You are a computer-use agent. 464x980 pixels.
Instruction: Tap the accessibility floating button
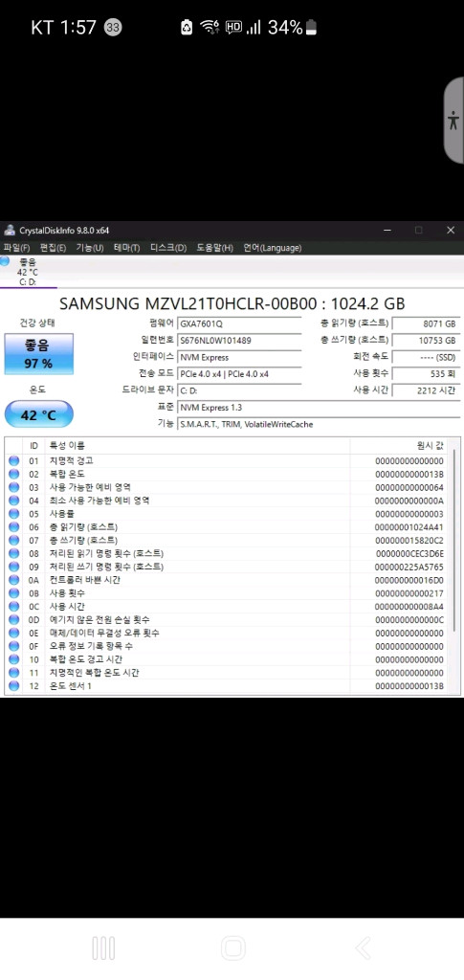454,121
